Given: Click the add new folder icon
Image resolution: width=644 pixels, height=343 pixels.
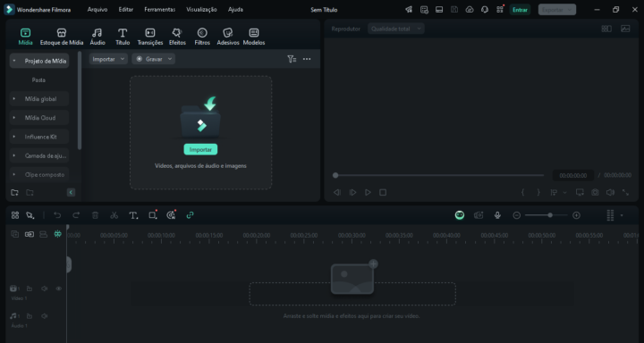Looking at the screenshot, I should 15,192.
